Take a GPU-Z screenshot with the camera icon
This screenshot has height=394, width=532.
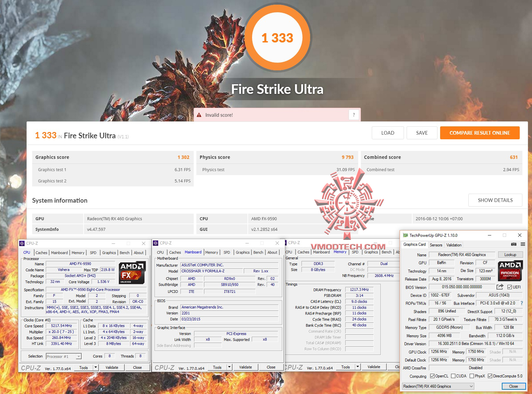coord(514,244)
